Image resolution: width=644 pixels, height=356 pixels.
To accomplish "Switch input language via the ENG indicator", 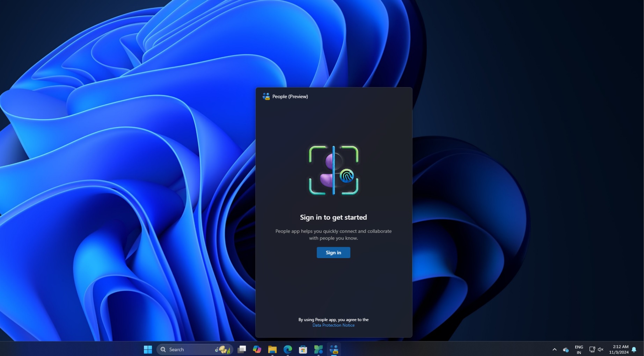I will pos(579,349).
